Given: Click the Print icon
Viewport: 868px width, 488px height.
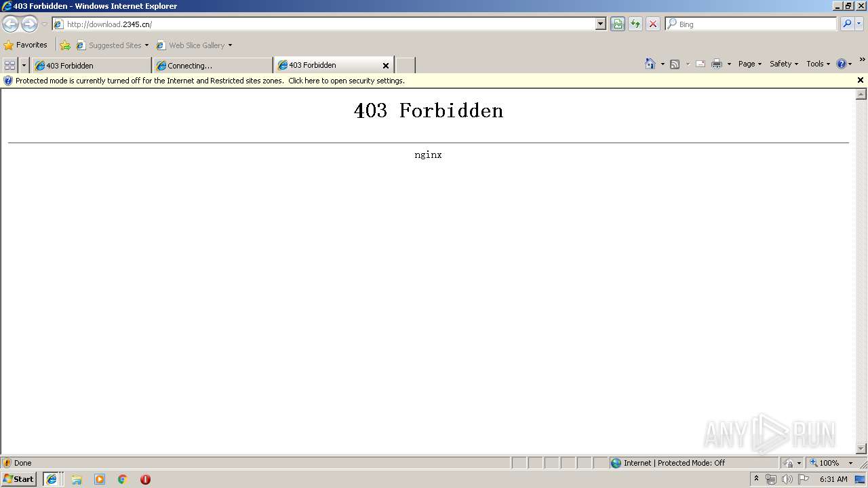Looking at the screenshot, I should click(717, 64).
